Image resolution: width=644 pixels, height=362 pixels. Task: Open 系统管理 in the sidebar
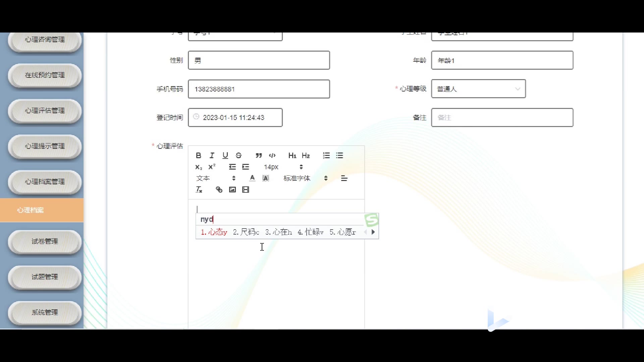point(45,313)
